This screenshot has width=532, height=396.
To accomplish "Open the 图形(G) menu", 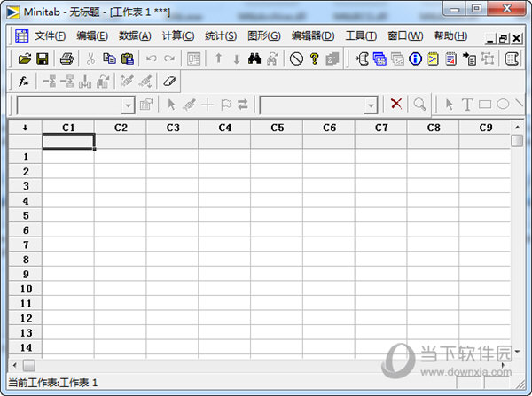I will (x=264, y=35).
